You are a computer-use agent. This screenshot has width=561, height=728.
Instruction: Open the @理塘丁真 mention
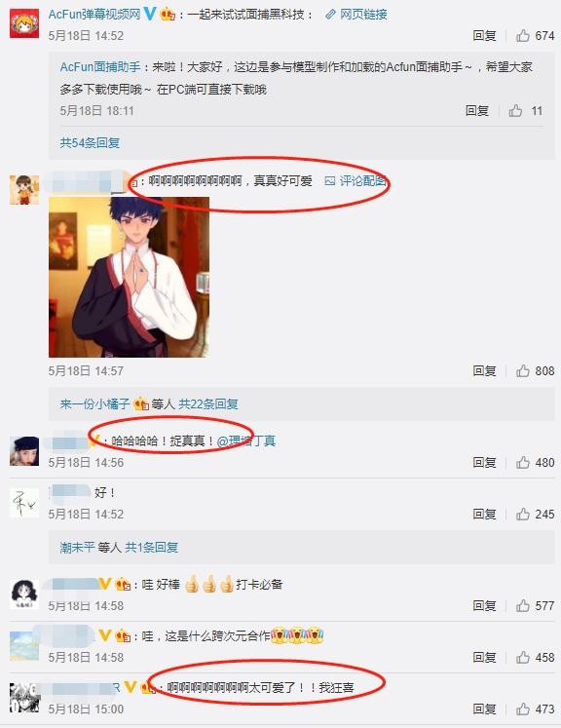click(x=246, y=441)
